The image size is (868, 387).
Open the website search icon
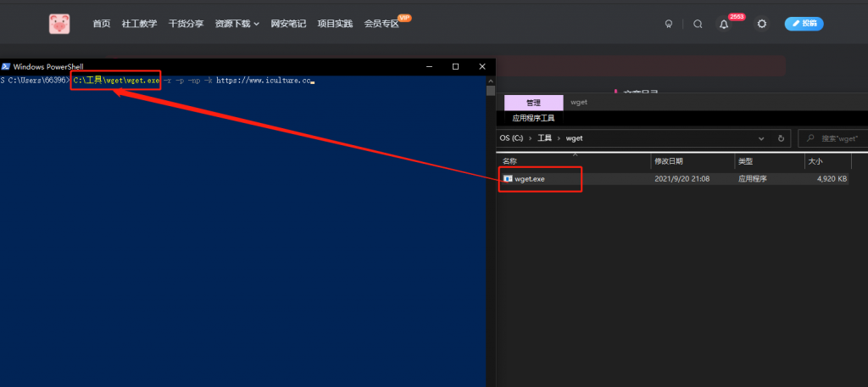pos(698,24)
